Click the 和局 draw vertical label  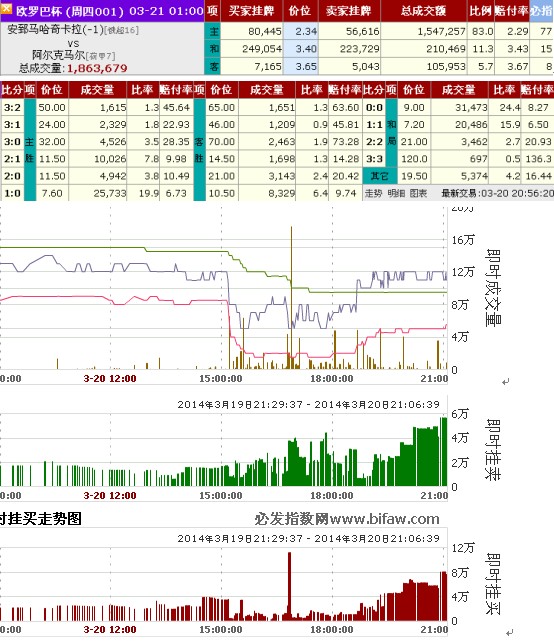click(391, 132)
